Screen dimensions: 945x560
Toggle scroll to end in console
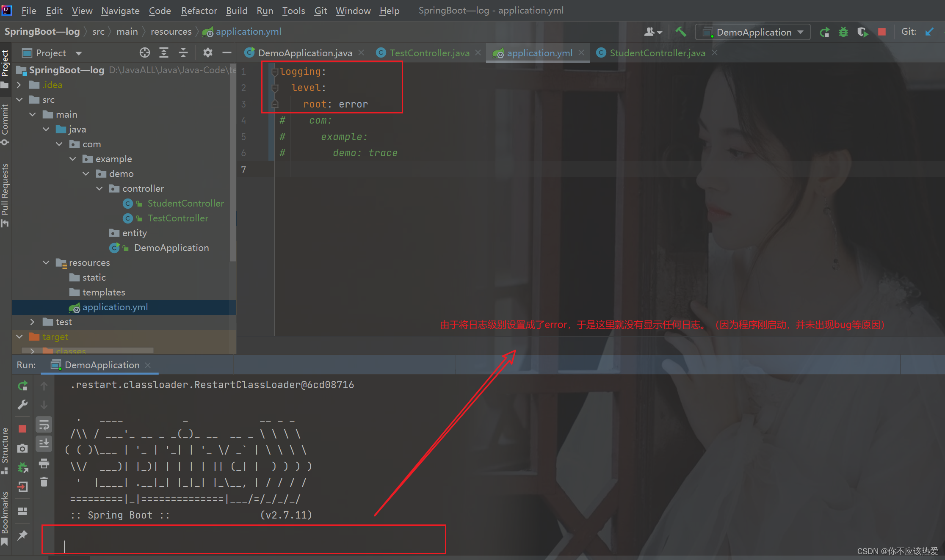point(44,443)
